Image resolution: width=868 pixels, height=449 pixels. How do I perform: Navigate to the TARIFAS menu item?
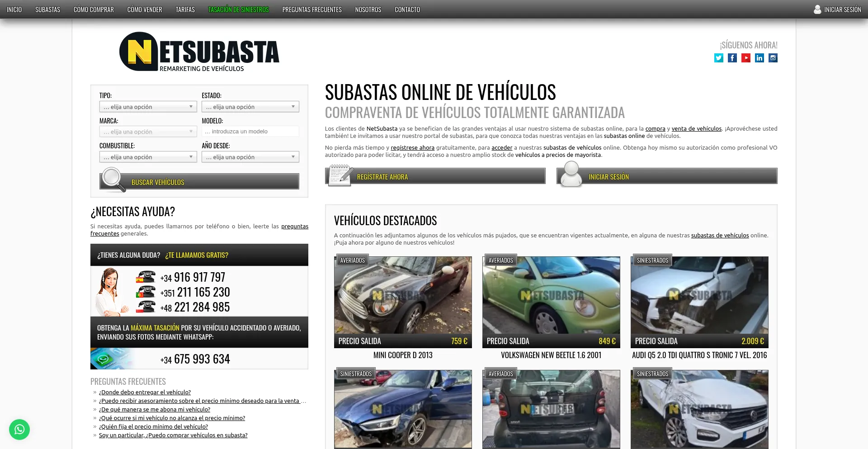[185, 9]
